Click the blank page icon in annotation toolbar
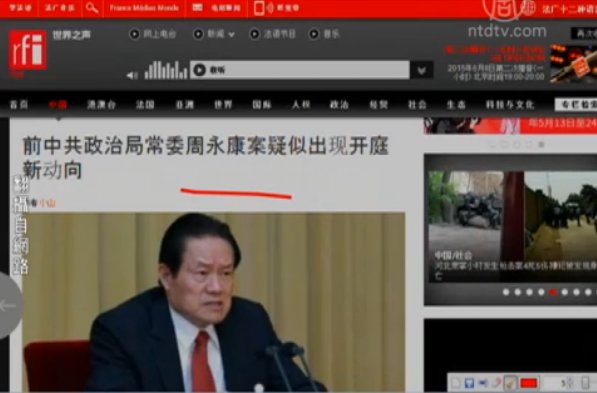 (456, 383)
